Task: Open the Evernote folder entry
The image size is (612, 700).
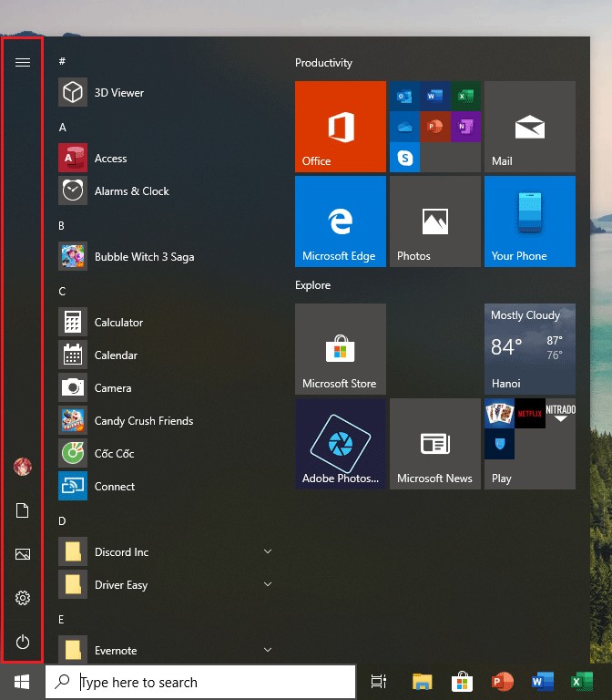Action: 165,650
